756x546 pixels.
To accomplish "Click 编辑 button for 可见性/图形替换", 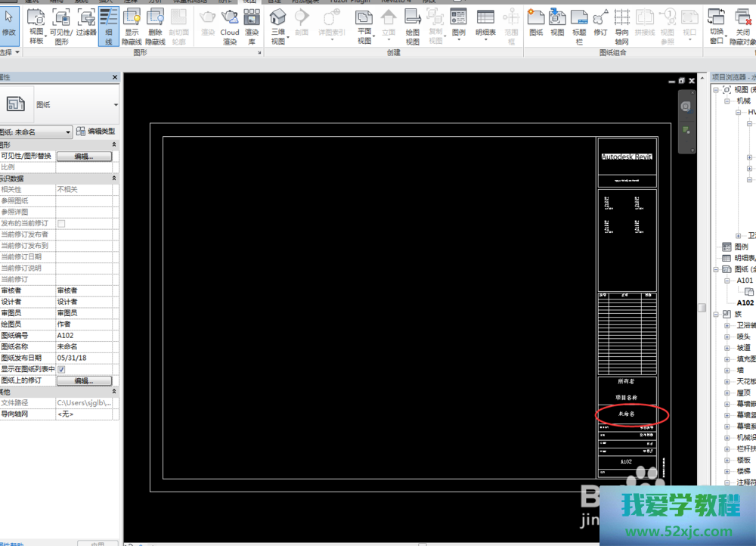I will pyautogui.click(x=83, y=157).
